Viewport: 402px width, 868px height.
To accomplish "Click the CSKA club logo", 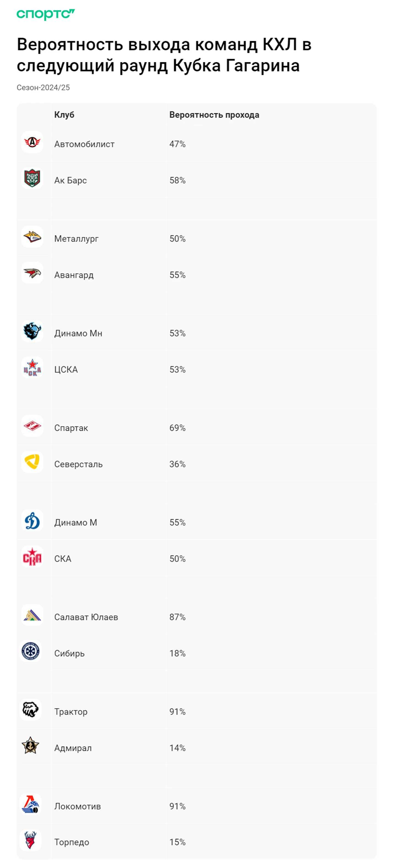I will point(32,368).
